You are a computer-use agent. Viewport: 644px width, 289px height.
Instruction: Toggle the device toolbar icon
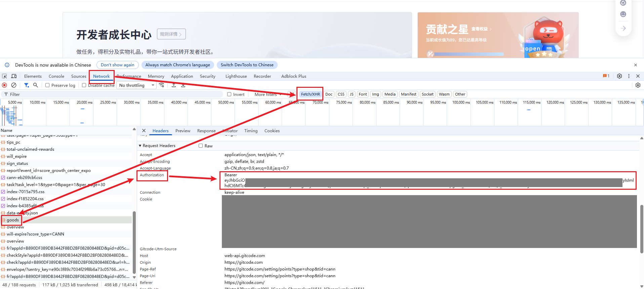click(x=14, y=76)
